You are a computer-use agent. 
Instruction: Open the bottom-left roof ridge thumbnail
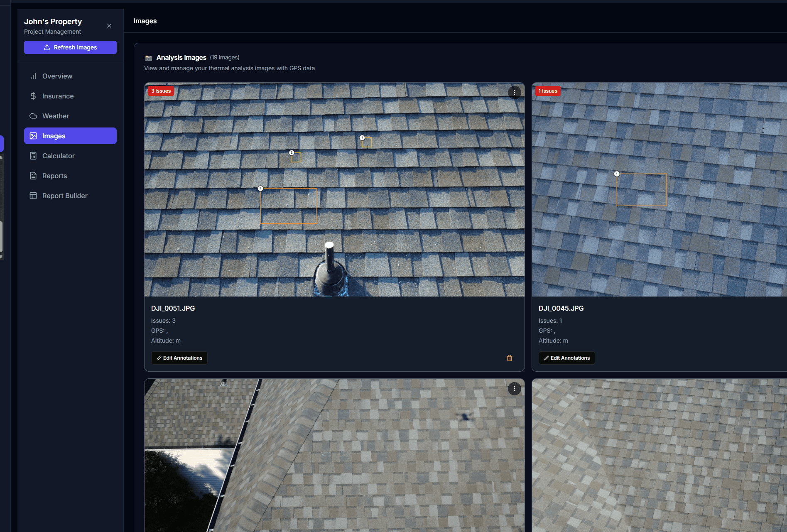click(x=334, y=455)
